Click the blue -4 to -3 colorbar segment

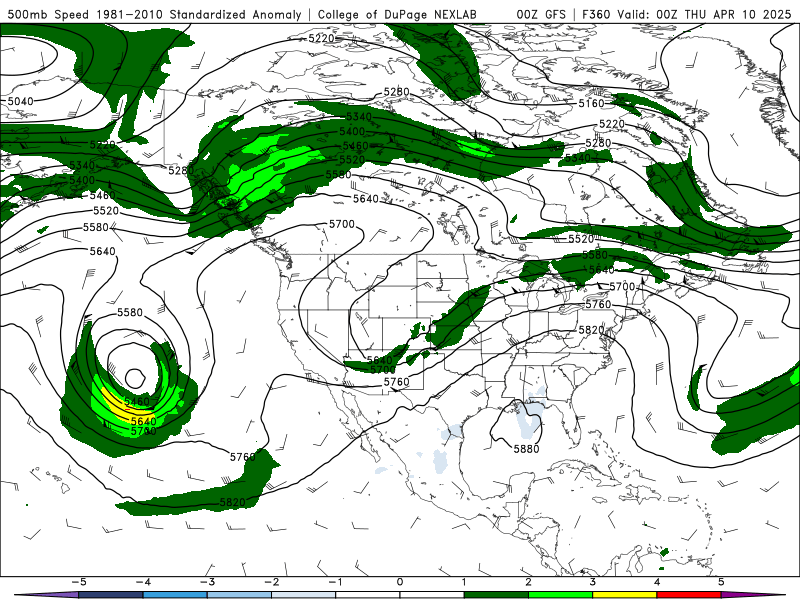pyautogui.click(x=175, y=595)
